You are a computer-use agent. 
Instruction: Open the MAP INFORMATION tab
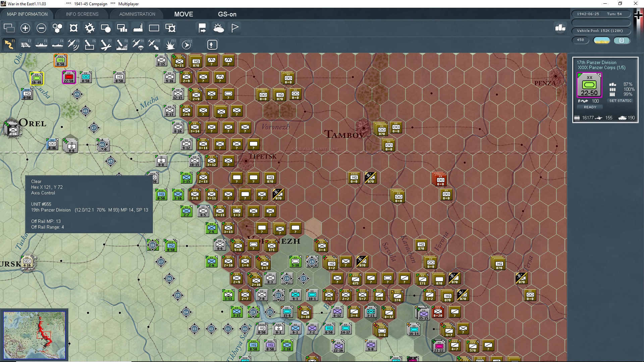click(27, 14)
